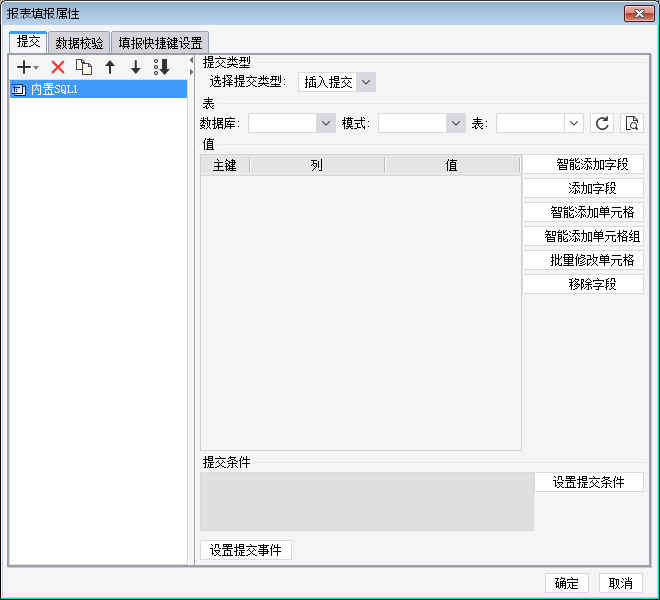The width and height of the screenshot is (660, 600).
Task: Copy the selected submit item
Action: tap(84, 67)
